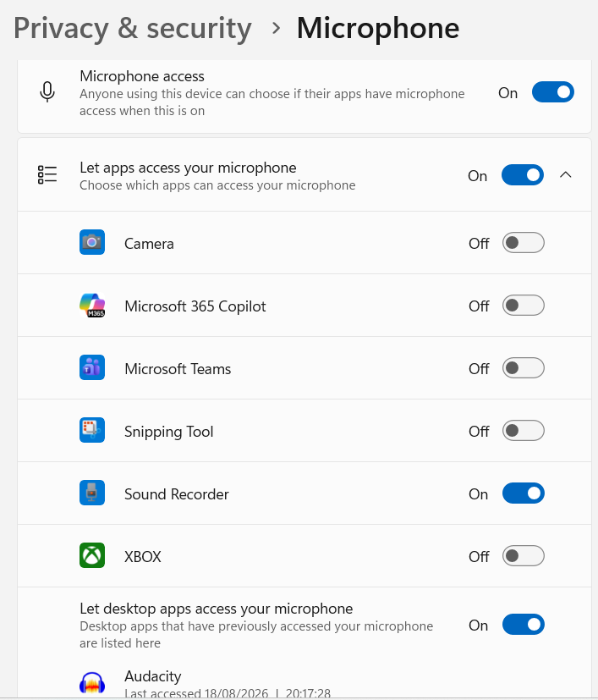The width and height of the screenshot is (598, 700).
Task: Enable microphone for XBOX app
Action: click(524, 556)
